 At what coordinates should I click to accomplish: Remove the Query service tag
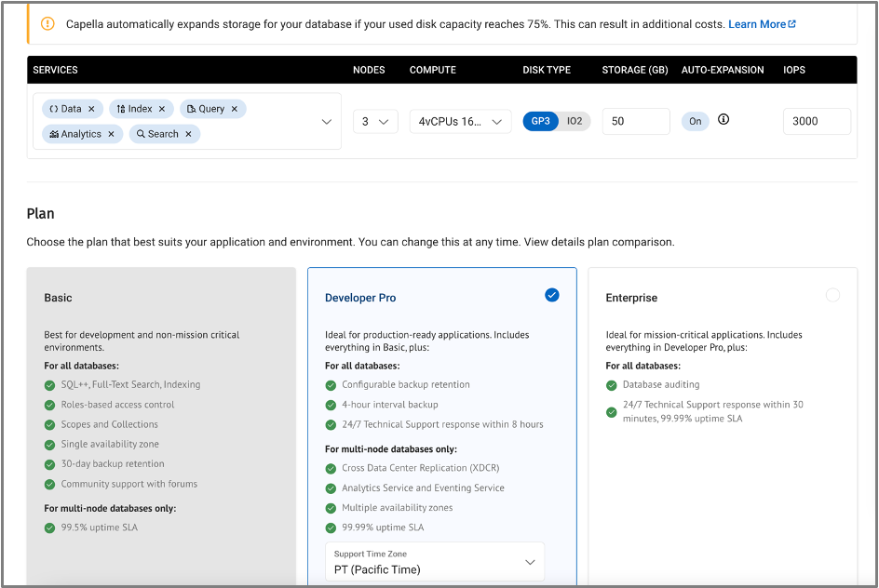tap(235, 109)
